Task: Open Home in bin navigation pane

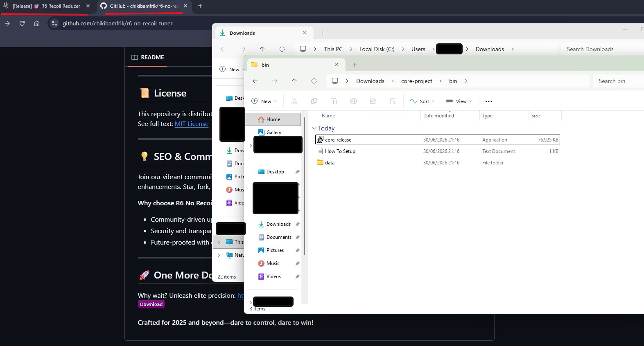Action: click(273, 119)
